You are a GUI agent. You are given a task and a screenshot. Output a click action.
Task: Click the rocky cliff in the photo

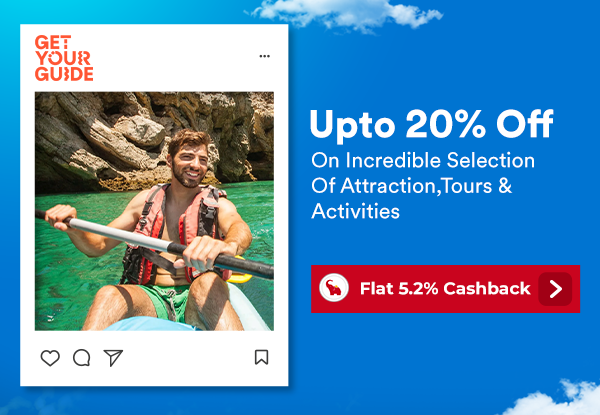point(154,140)
